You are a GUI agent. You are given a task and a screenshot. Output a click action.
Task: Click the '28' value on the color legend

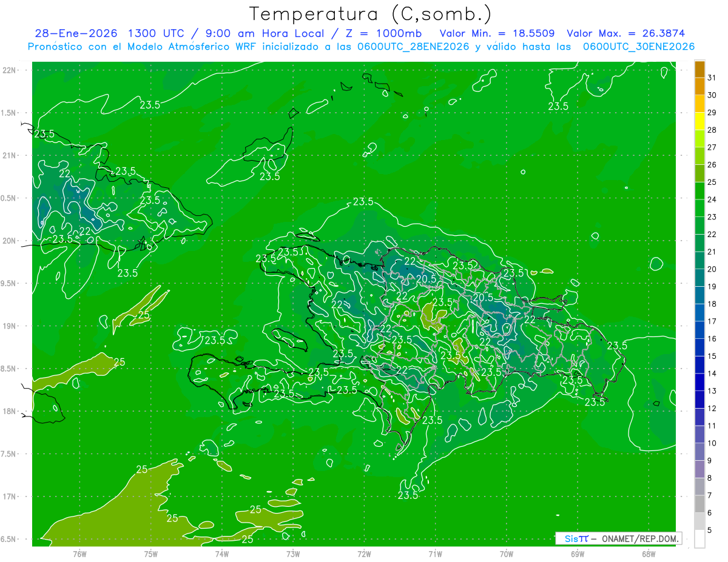click(x=712, y=130)
